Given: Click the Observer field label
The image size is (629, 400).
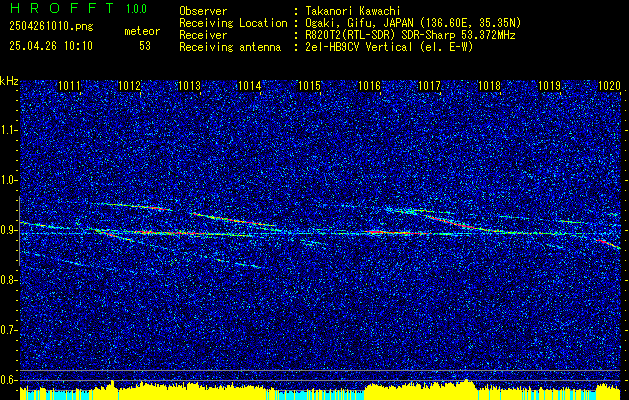Looking at the screenshot, I should (203, 11).
